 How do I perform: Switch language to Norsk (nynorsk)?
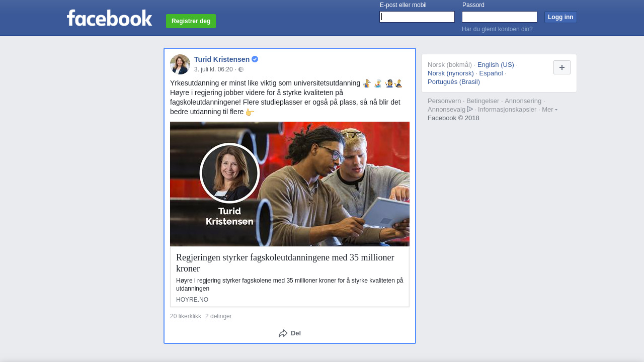[x=451, y=73]
